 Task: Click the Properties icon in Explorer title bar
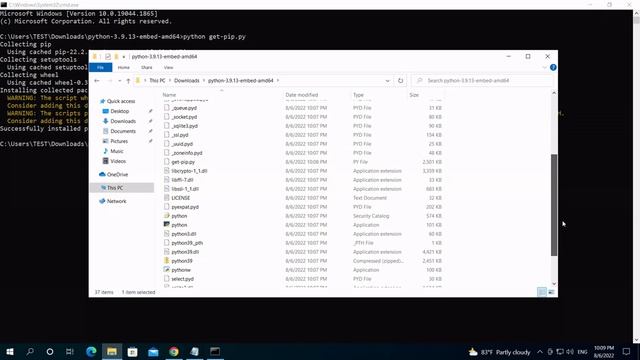click(x=108, y=56)
